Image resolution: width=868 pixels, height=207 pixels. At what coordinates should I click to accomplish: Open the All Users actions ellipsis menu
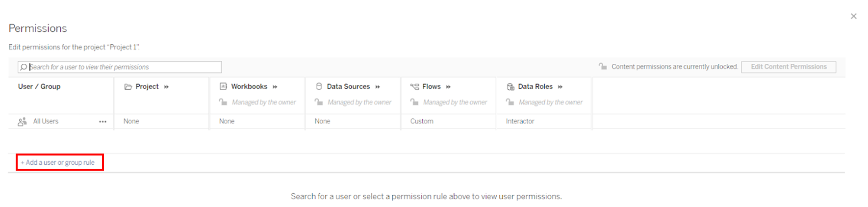(102, 122)
